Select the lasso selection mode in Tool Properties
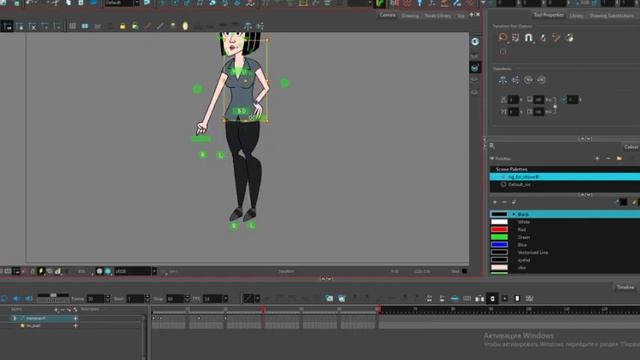Screen dimensions: 640x360 point(503,38)
